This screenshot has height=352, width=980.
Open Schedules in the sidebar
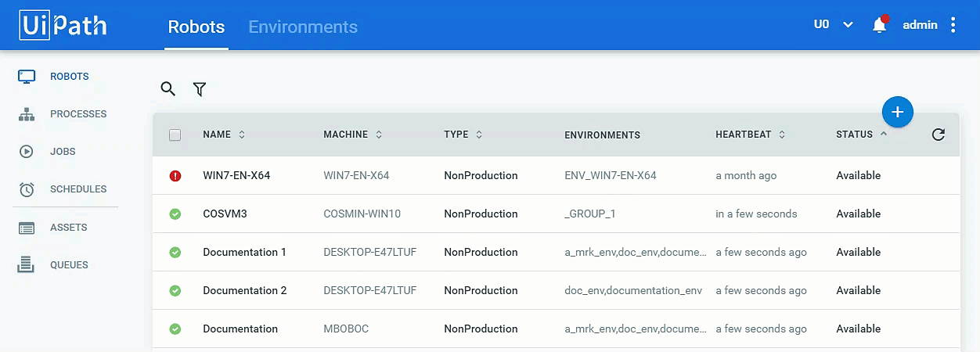pyautogui.click(x=78, y=189)
